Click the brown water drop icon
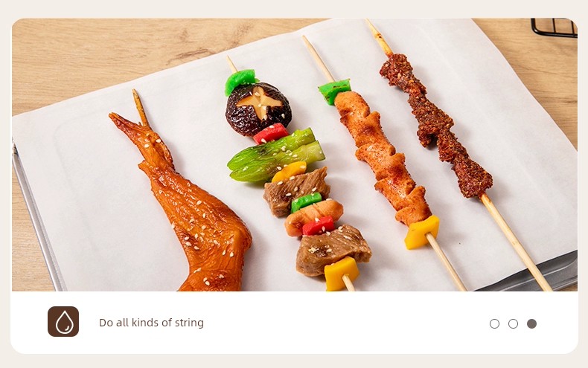Screen dimensions: 588x368 (63, 321)
